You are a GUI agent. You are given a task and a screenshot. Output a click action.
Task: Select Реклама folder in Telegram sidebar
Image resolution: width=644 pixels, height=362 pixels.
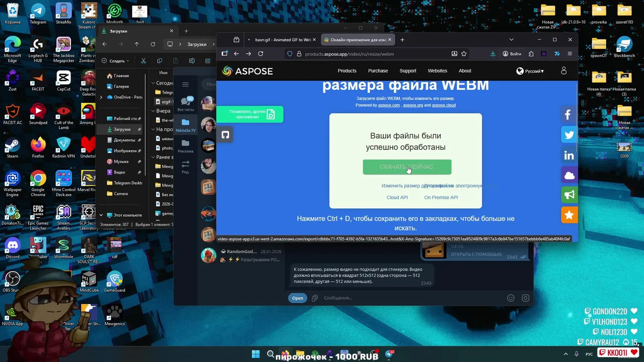click(185, 146)
